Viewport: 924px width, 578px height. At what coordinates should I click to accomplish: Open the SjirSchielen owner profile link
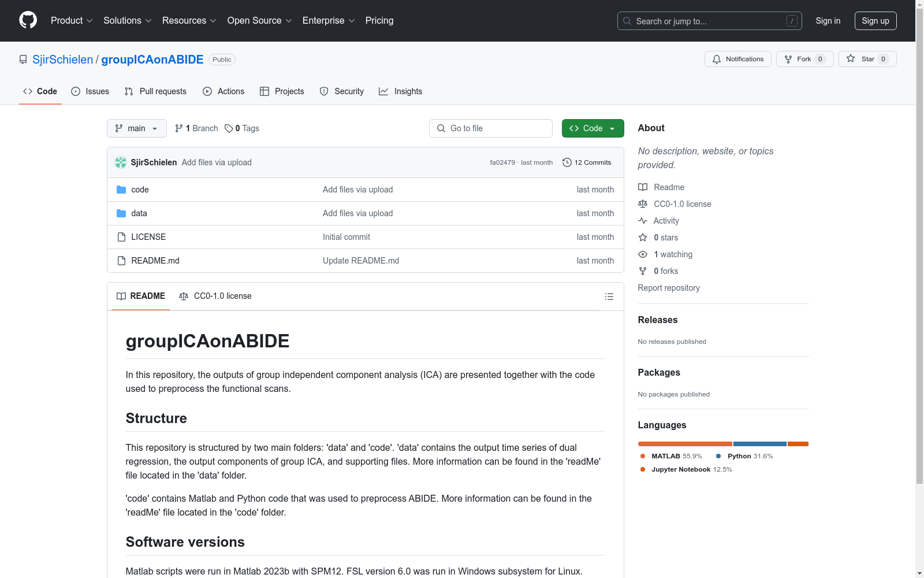(62, 60)
